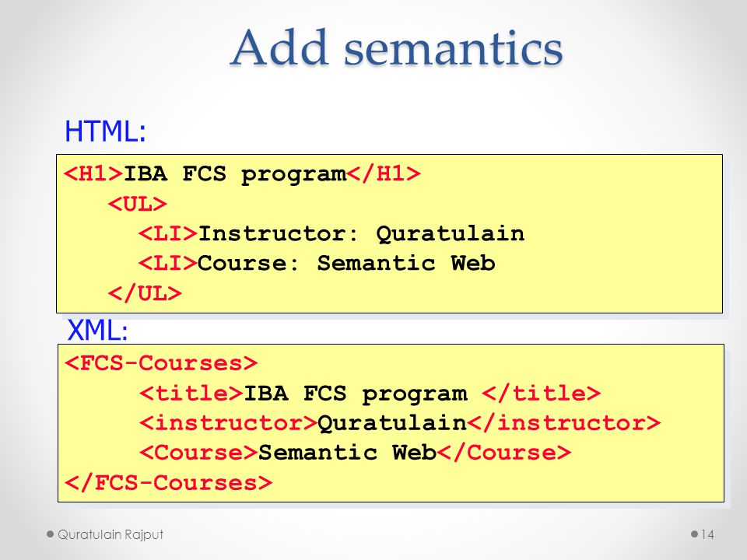Click the '<H1>IBA FCS program</H1>' line
This screenshot has height=560, width=747.
click(243, 174)
